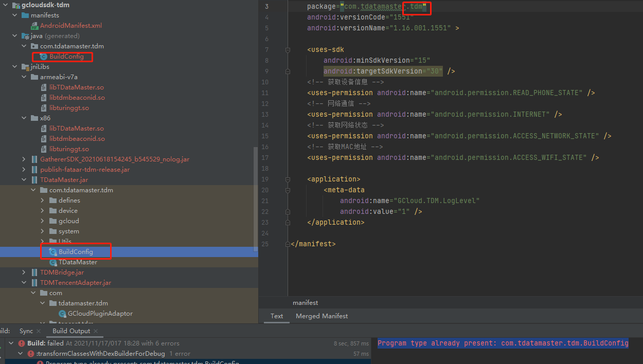Click libturinggt.so file icon under x86

(x=44, y=149)
